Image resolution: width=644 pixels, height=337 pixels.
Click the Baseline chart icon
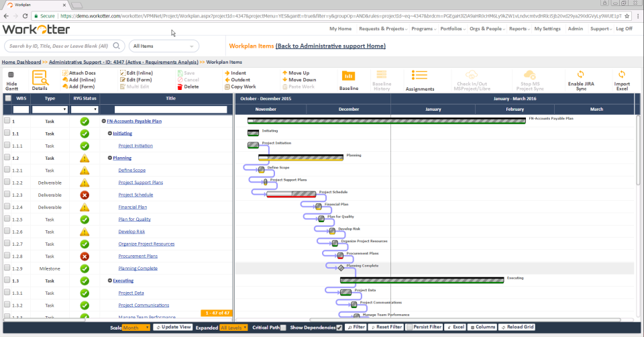tap(348, 76)
